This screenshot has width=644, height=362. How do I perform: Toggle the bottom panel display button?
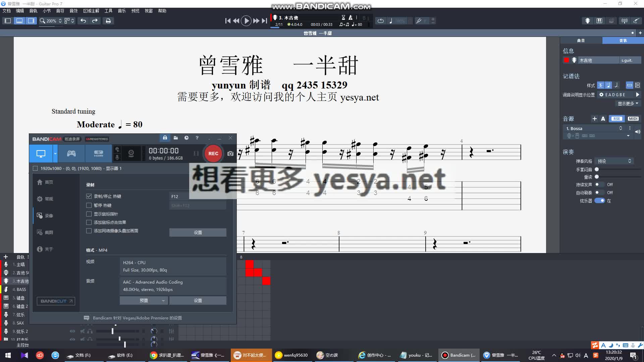tap(19, 21)
